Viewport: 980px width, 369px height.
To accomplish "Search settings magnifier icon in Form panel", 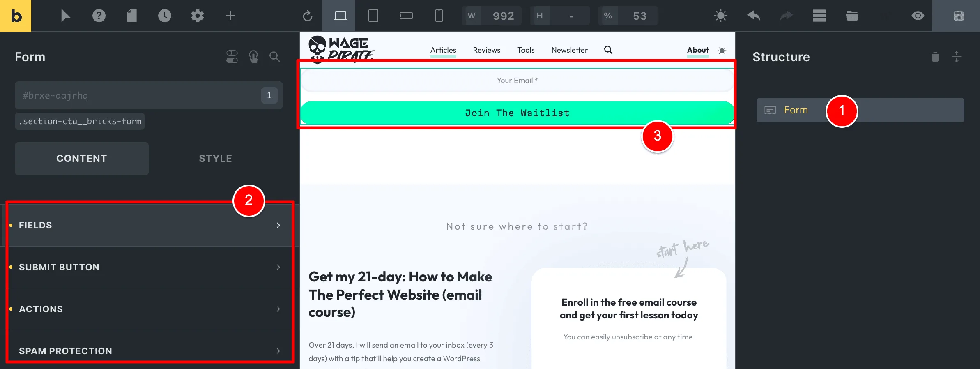I will click(x=275, y=57).
